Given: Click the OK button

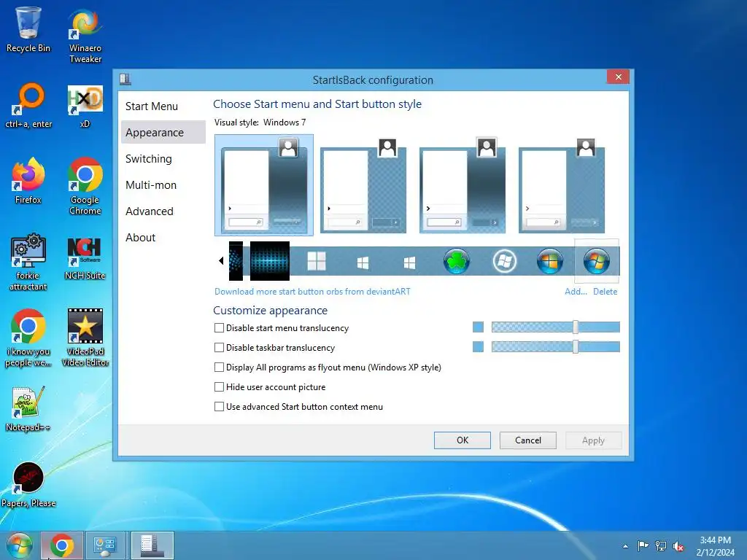Looking at the screenshot, I should [x=462, y=440].
